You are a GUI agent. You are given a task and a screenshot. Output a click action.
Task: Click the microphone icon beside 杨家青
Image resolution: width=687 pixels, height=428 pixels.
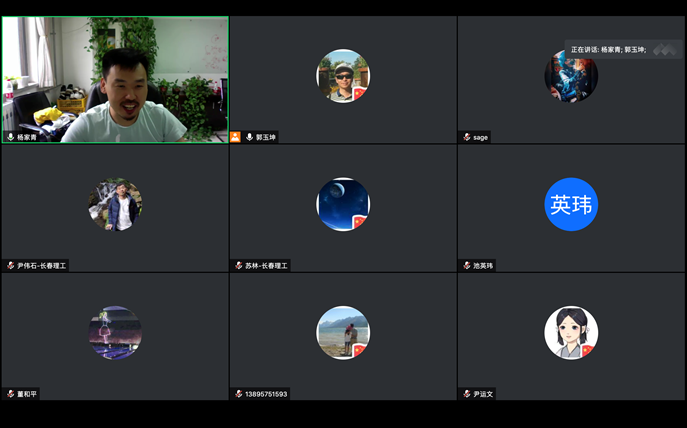[x=10, y=137]
